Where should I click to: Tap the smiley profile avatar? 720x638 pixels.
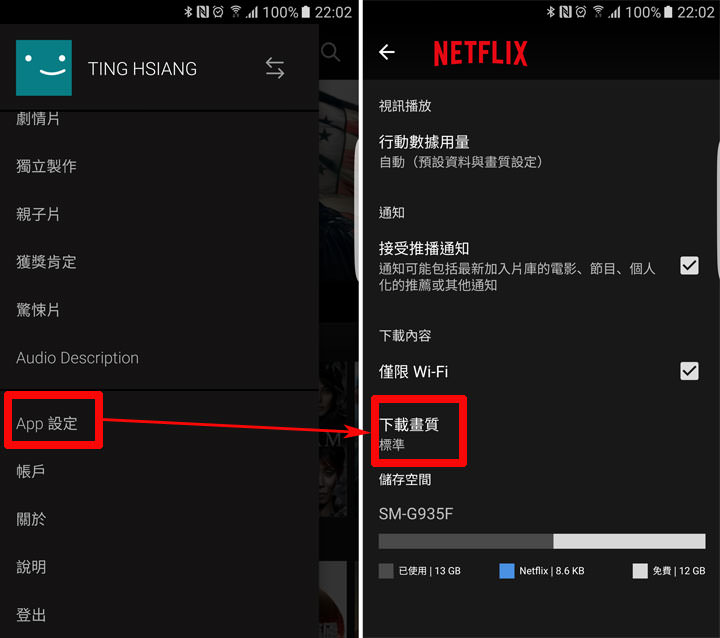pyautogui.click(x=44, y=68)
